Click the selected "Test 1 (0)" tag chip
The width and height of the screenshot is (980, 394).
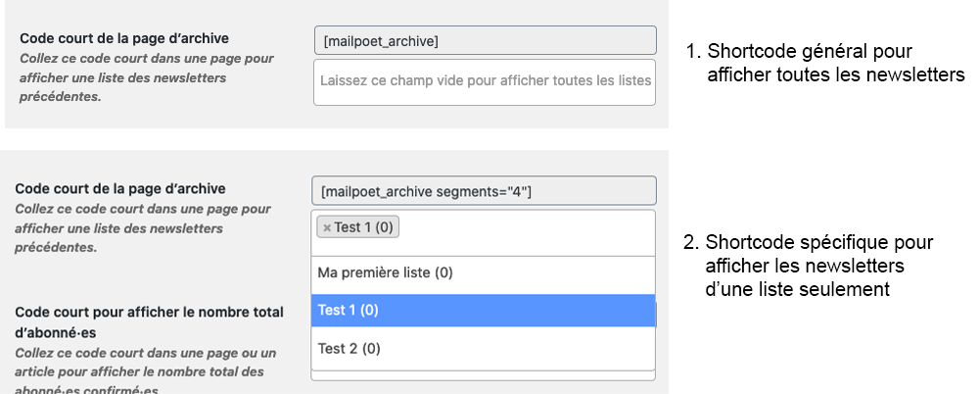pos(363,227)
